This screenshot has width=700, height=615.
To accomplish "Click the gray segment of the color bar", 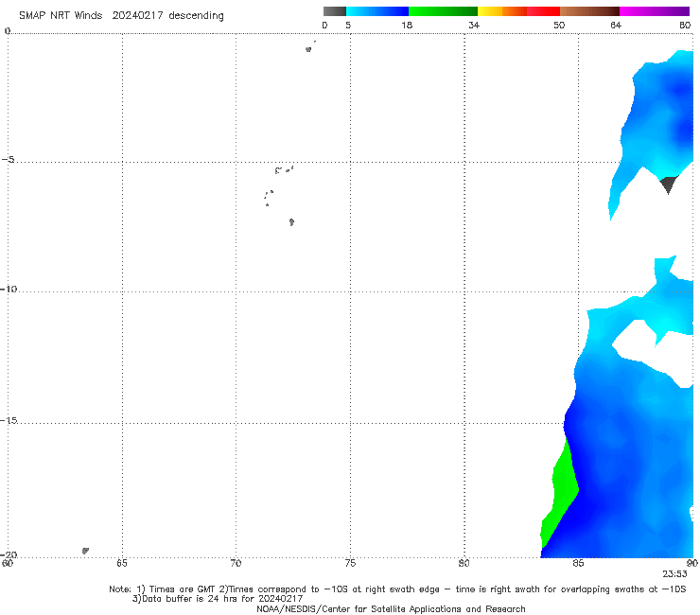I will coord(334,11).
